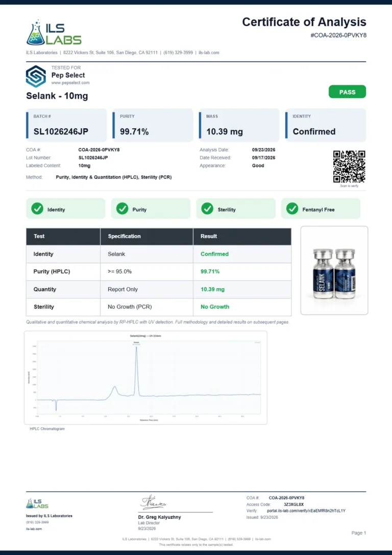Click the Access Code 3Z3XGL8X

[293, 504]
